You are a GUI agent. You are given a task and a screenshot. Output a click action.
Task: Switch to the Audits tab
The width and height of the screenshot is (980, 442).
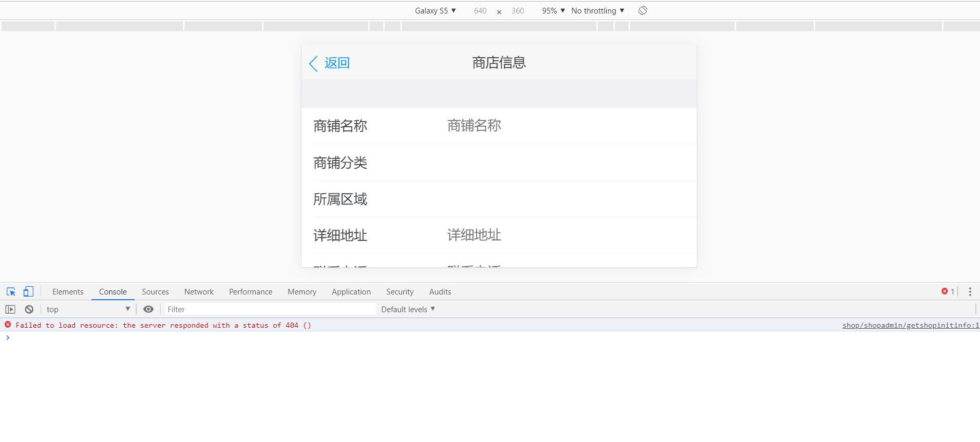coord(440,292)
